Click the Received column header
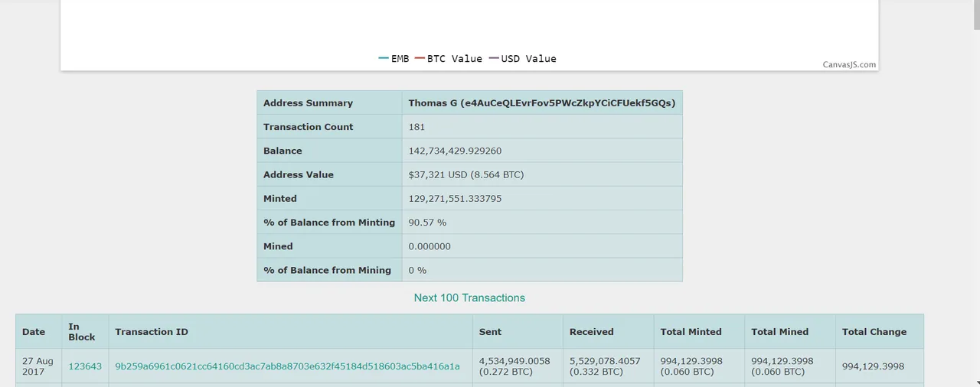The height and width of the screenshot is (387, 980). pos(609,332)
